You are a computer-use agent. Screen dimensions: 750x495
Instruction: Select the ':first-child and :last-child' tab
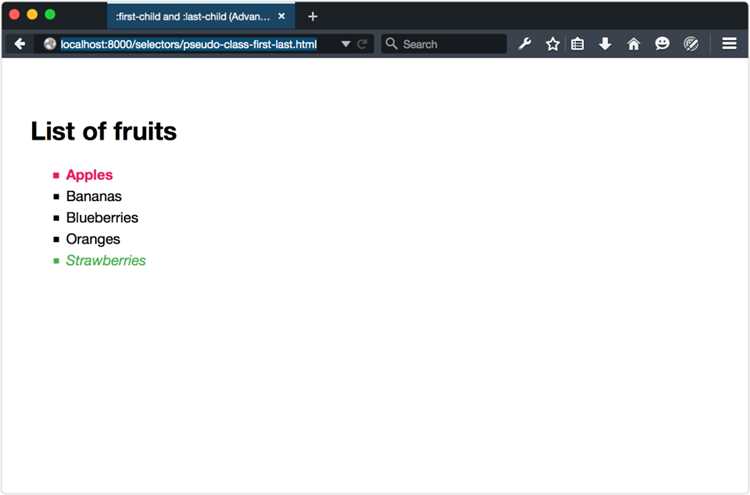click(x=201, y=16)
